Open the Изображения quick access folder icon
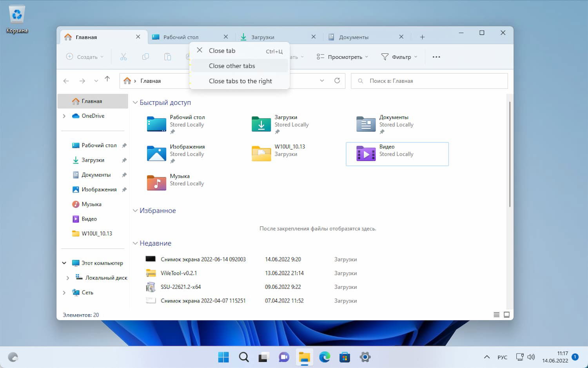The height and width of the screenshot is (368, 588). tap(156, 153)
